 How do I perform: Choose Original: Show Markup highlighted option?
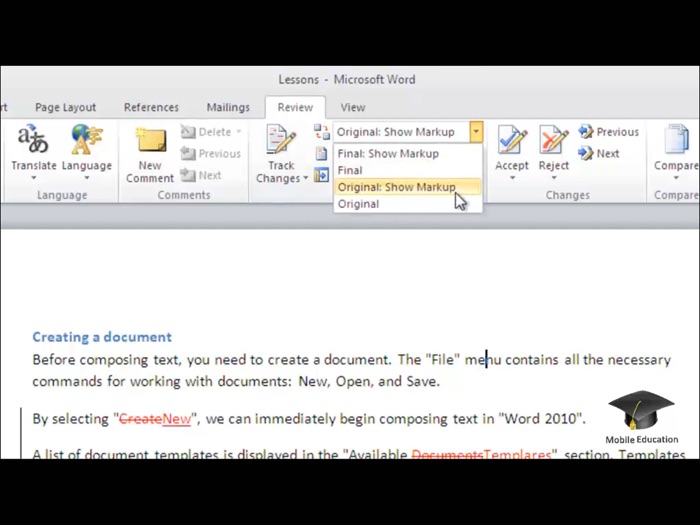click(x=408, y=187)
